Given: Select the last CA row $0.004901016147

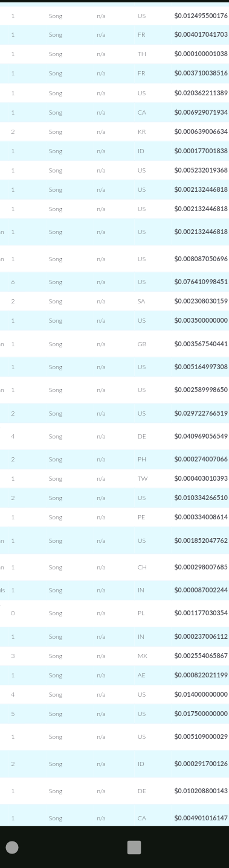Looking at the screenshot, I should click(x=114, y=818).
